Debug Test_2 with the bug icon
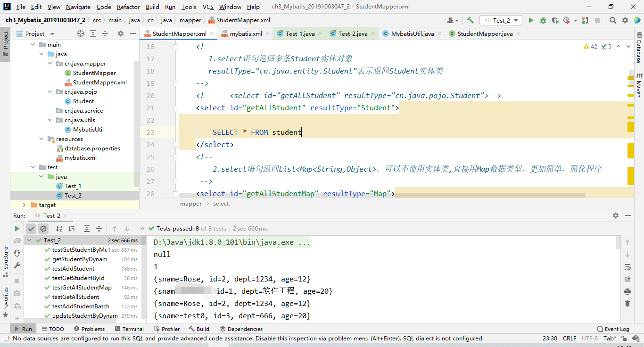This screenshot has width=644, height=347. click(543, 20)
